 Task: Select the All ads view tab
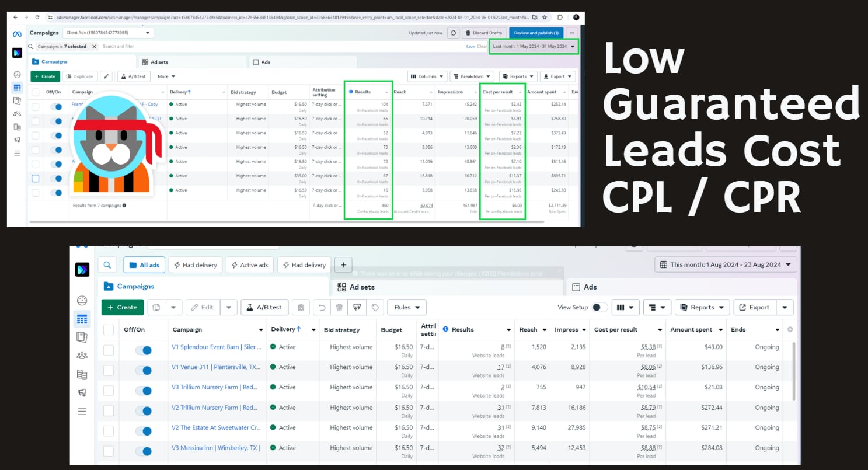pyautogui.click(x=145, y=265)
